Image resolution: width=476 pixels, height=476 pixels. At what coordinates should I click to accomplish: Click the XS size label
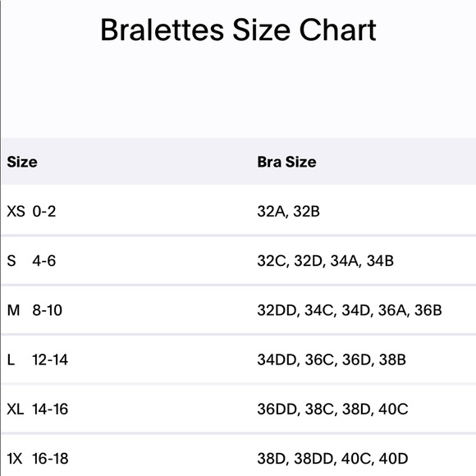[x=16, y=211]
